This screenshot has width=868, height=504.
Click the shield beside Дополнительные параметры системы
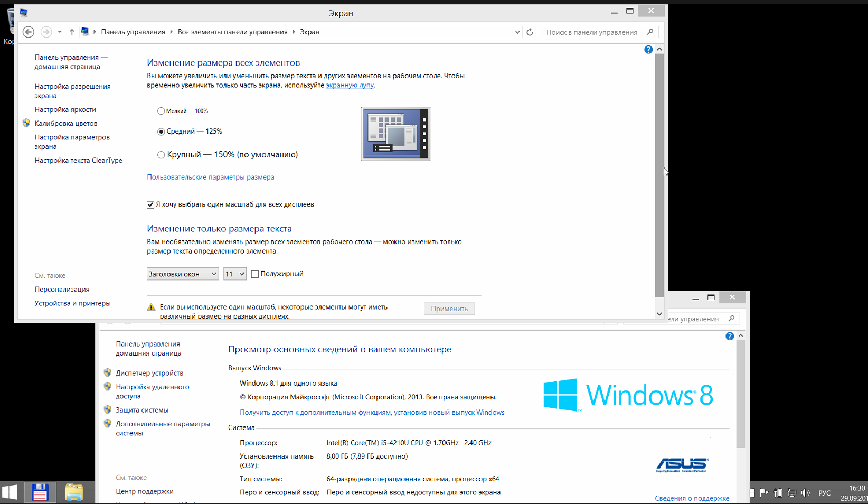tap(108, 424)
